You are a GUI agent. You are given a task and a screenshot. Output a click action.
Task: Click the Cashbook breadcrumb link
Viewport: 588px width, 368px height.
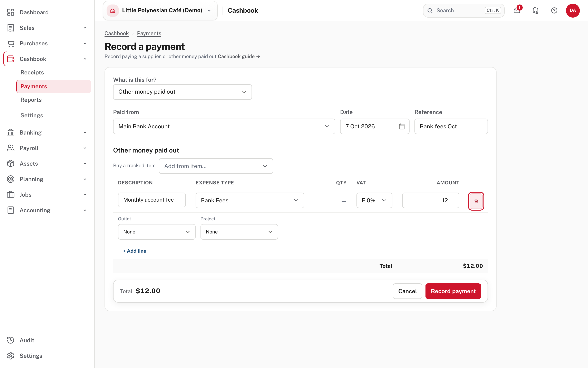[x=117, y=33]
